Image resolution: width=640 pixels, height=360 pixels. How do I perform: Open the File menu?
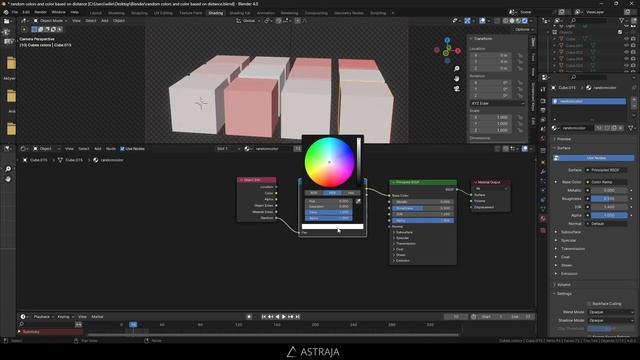[15, 12]
